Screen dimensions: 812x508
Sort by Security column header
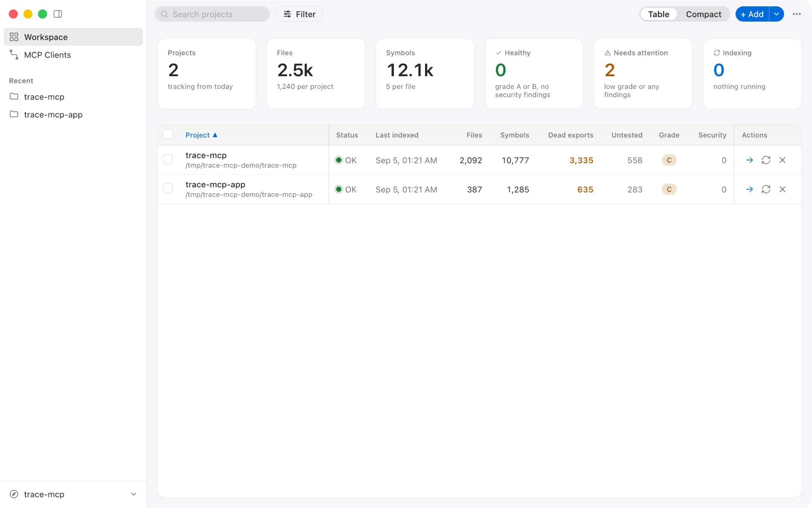click(x=712, y=135)
